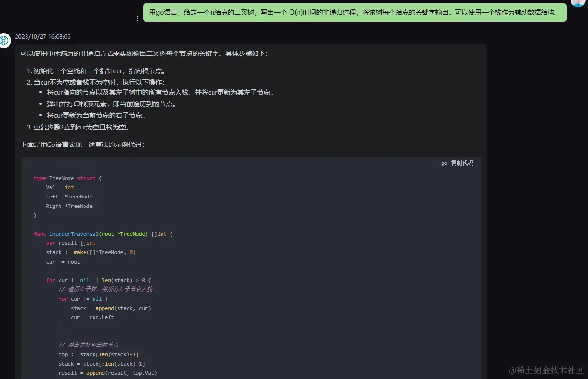
Task: Click comment 弹出并打印当前节点
Action: tap(88, 345)
